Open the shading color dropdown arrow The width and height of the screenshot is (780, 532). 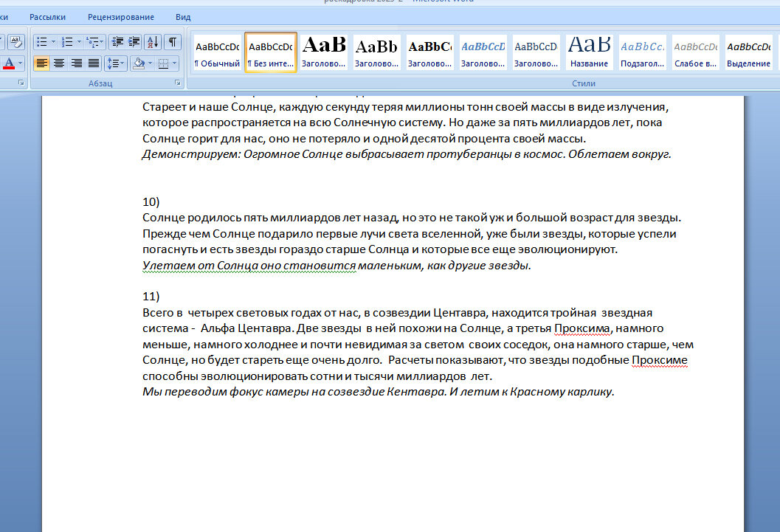(x=151, y=63)
